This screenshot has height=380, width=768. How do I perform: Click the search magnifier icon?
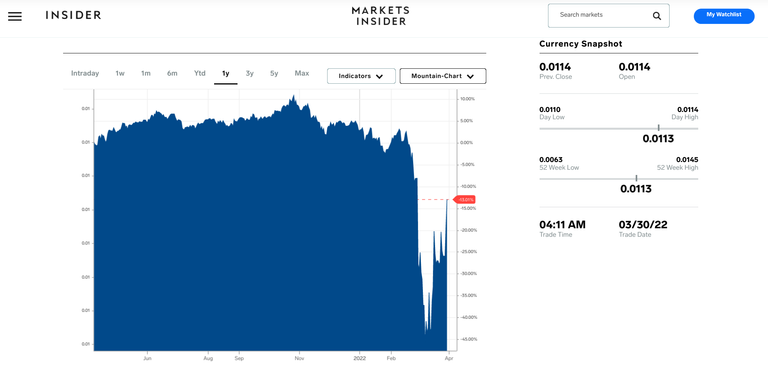(x=657, y=16)
